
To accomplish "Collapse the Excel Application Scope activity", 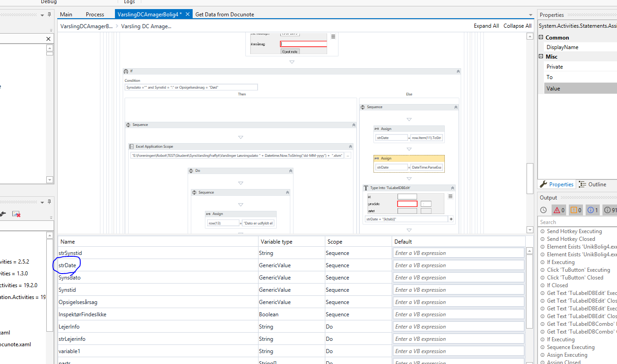I will (x=350, y=147).
